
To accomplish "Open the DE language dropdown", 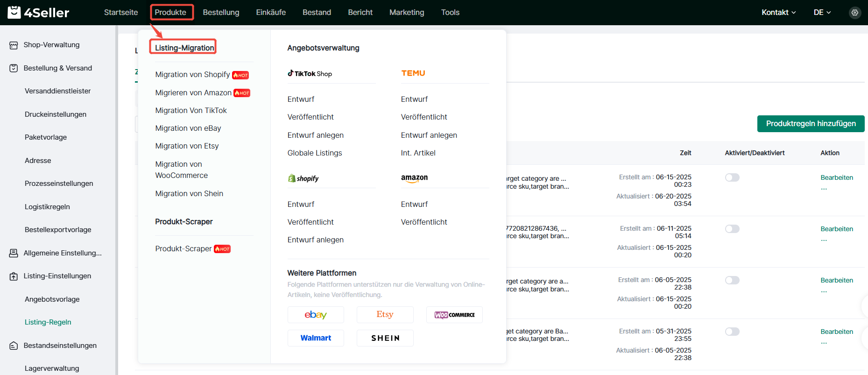I will click(822, 13).
